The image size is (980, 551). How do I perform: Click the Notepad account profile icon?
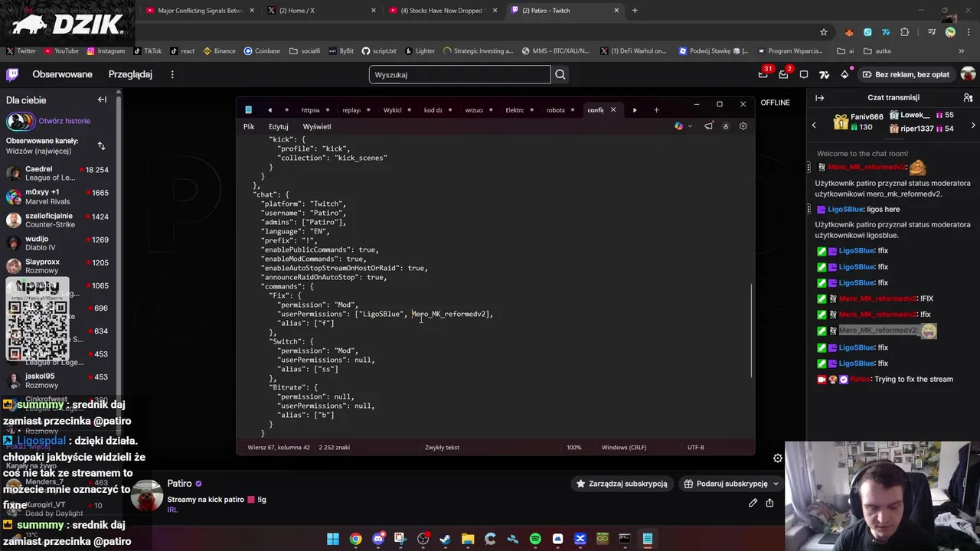coord(725,126)
